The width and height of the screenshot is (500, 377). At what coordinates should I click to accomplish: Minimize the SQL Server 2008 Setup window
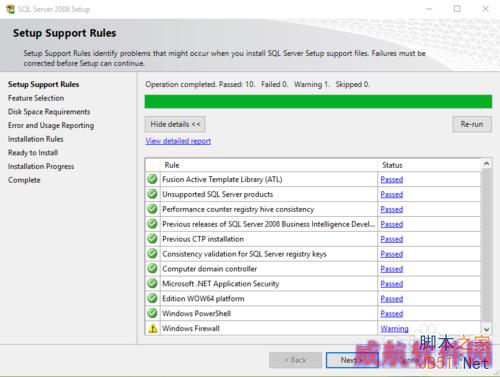pos(429,9)
